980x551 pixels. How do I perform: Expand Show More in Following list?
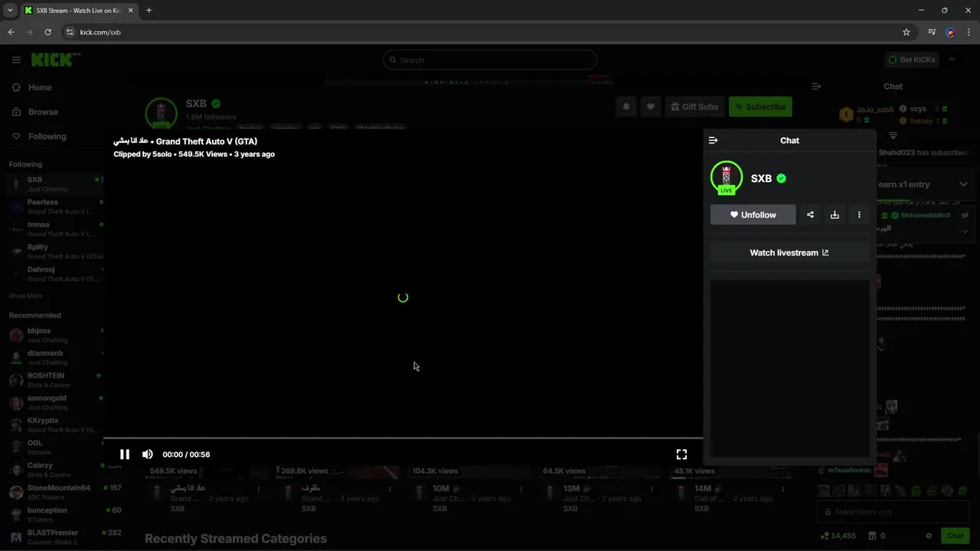coord(26,295)
